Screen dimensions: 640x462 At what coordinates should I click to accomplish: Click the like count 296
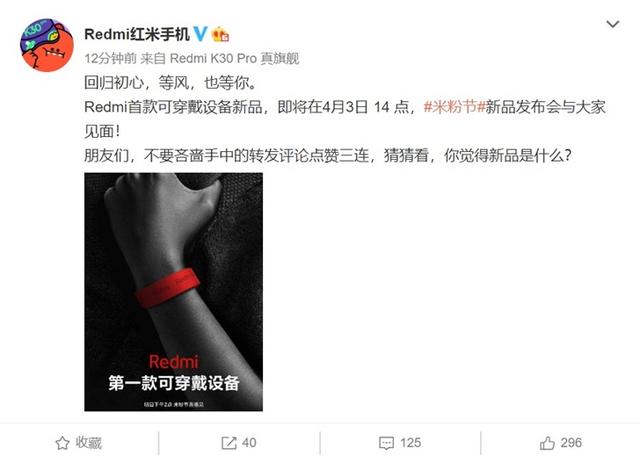coord(571,443)
